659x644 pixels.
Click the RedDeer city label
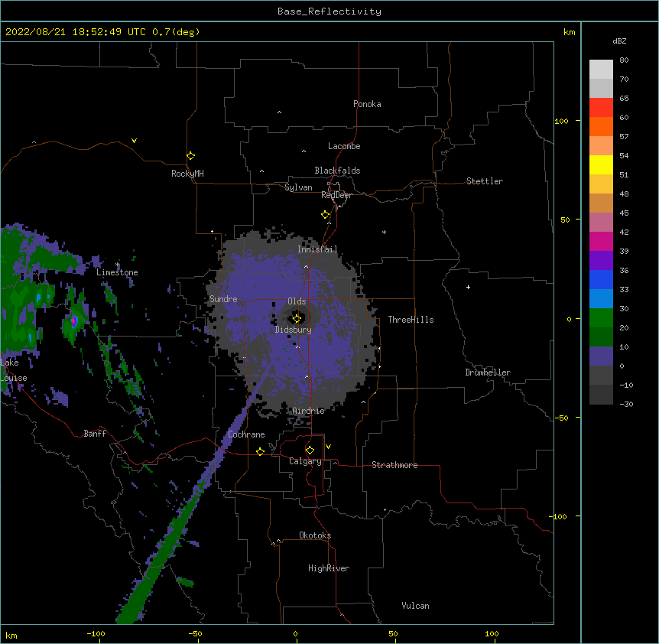336,195
